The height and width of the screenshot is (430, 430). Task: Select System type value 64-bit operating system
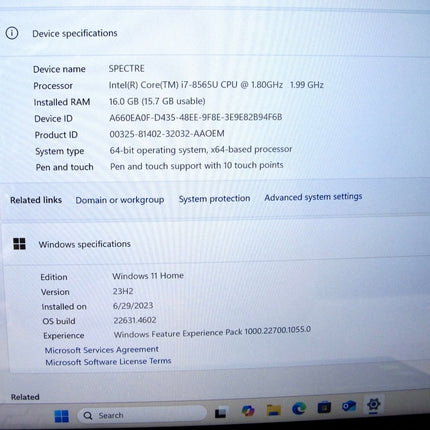coord(201,150)
